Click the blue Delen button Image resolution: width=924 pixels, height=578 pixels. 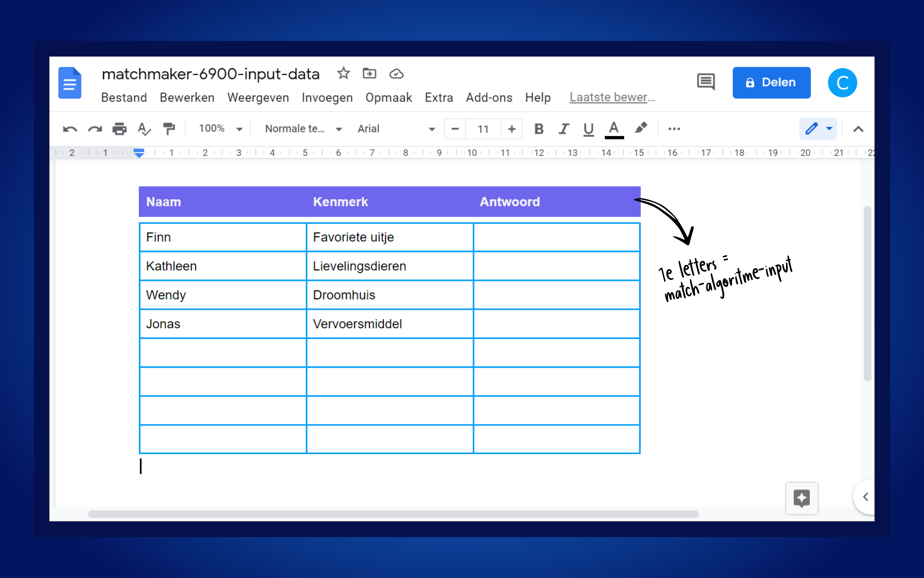click(x=771, y=82)
